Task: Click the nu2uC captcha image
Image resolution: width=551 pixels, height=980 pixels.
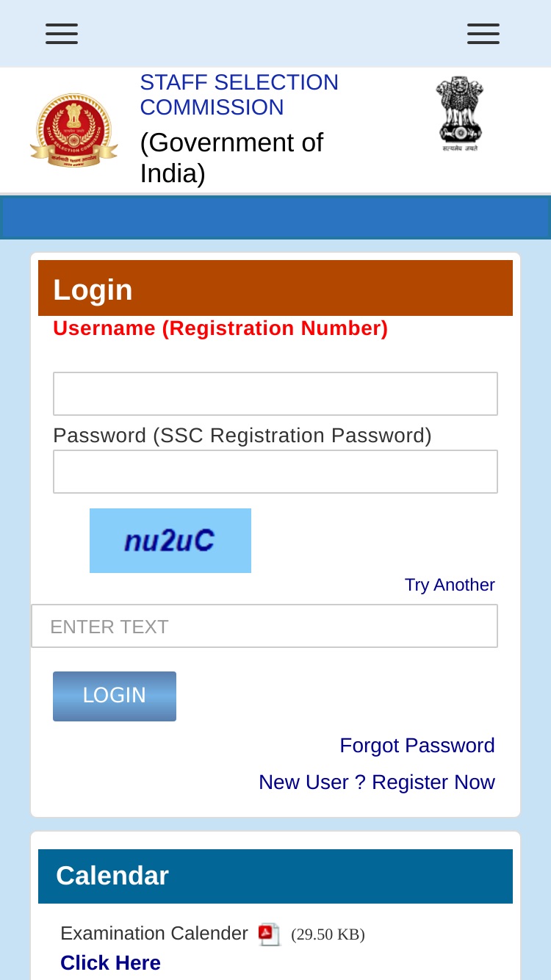Action: point(170,541)
